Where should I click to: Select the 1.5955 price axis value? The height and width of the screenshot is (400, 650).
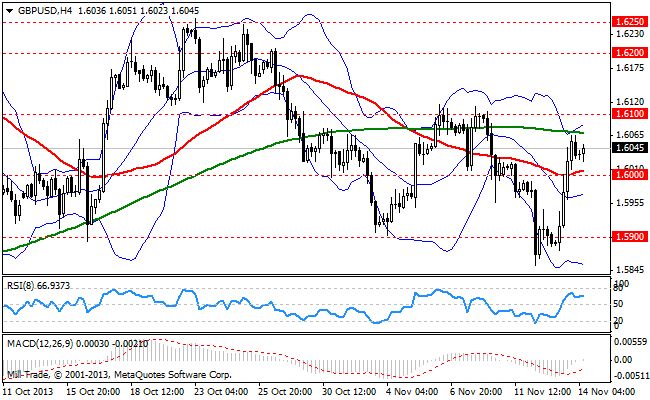(x=630, y=203)
